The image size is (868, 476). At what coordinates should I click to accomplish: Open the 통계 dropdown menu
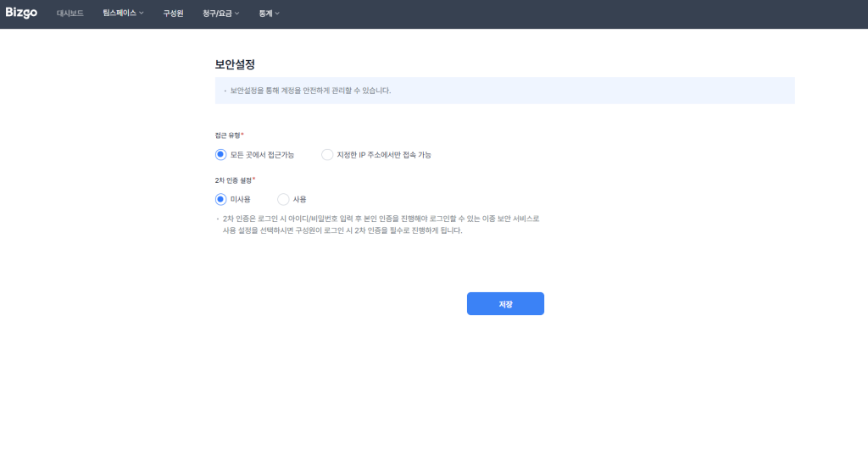click(x=269, y=14)
